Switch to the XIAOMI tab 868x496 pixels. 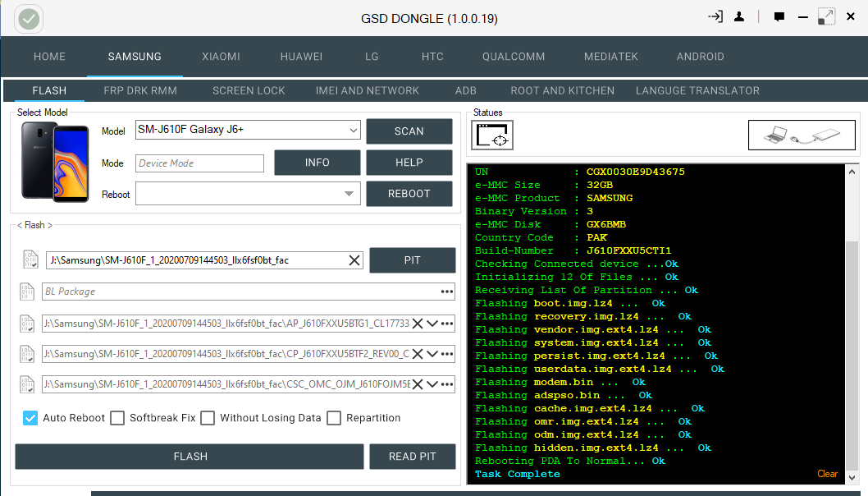(221, 57)
